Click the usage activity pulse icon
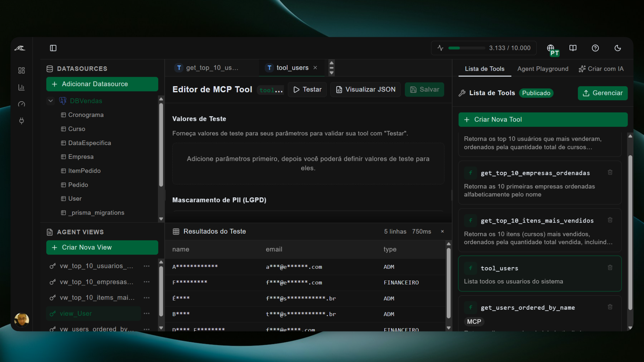The width and height of the screenshot is (644, 362). pyautogui.click(x=440, y=48)
